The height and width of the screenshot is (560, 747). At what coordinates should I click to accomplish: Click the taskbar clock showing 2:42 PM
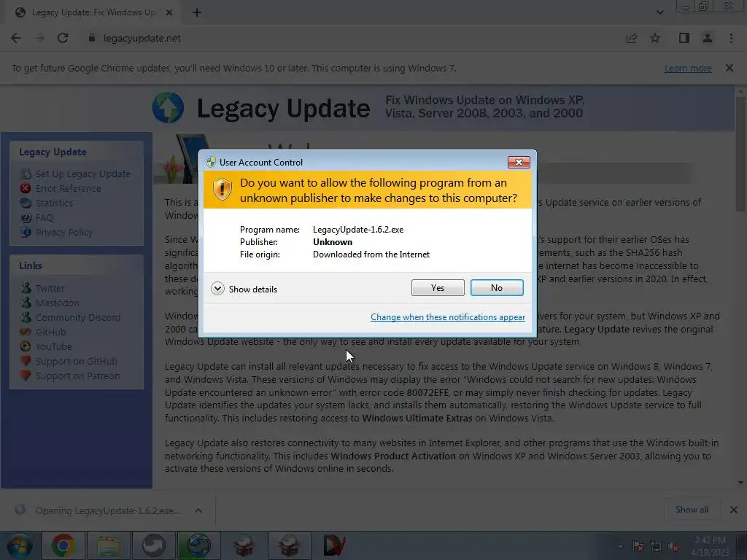[x=711, y=546]
